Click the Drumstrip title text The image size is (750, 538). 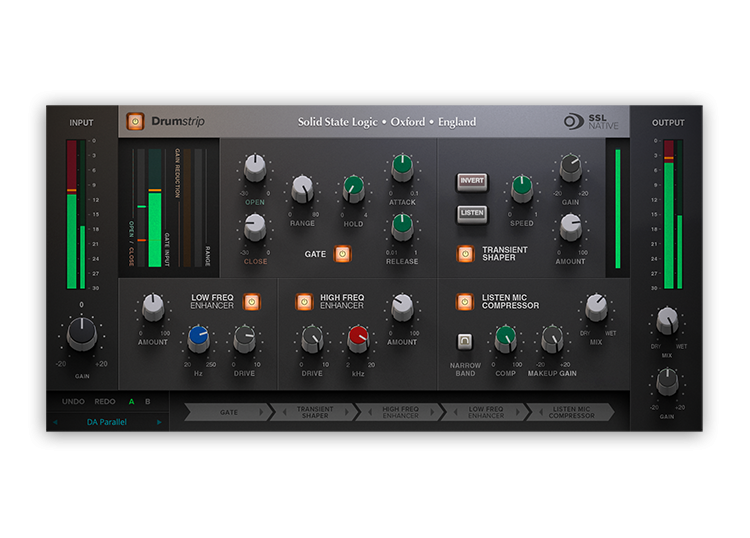tap(178, 121)
